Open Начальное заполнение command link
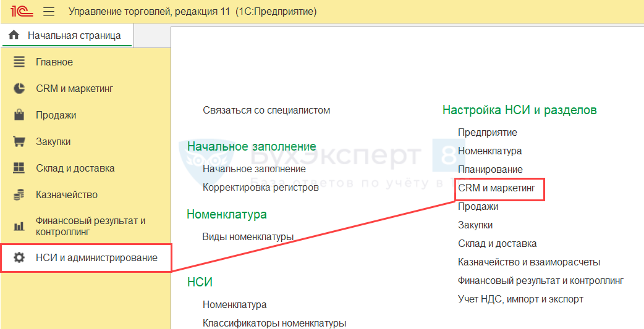Viewport: 644px width, 329px height. [254, 169]
